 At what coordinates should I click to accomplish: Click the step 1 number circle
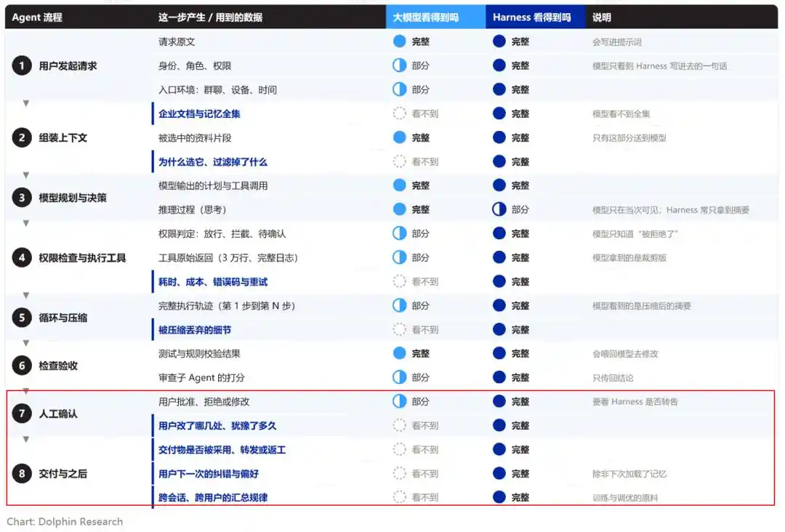[x=22, y=65]
